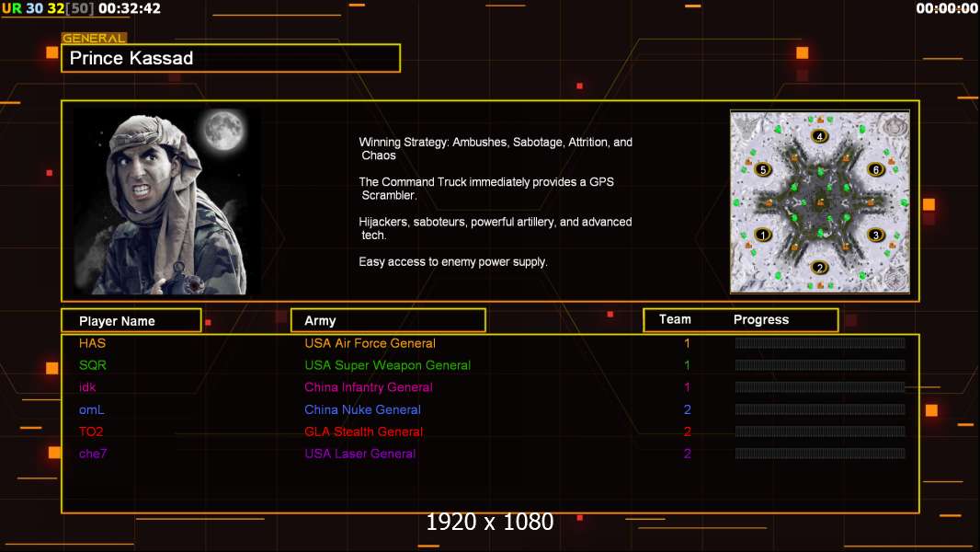Click China Nuke General army entry
Viewport: 980px width, 552px height.
(x=362, y=409)
